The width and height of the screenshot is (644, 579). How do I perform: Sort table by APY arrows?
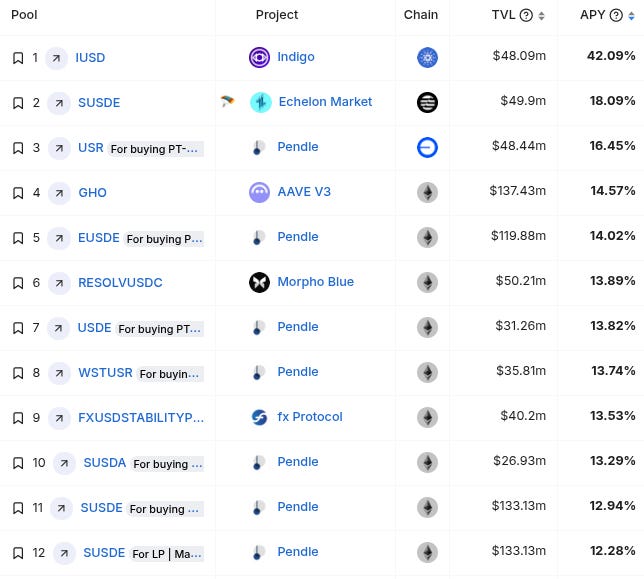coord(631,16)
